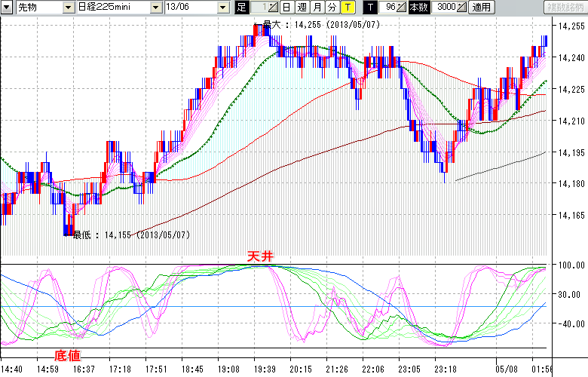Click the black T label icon
Viewport: 588px width, 377px height.
369,8
